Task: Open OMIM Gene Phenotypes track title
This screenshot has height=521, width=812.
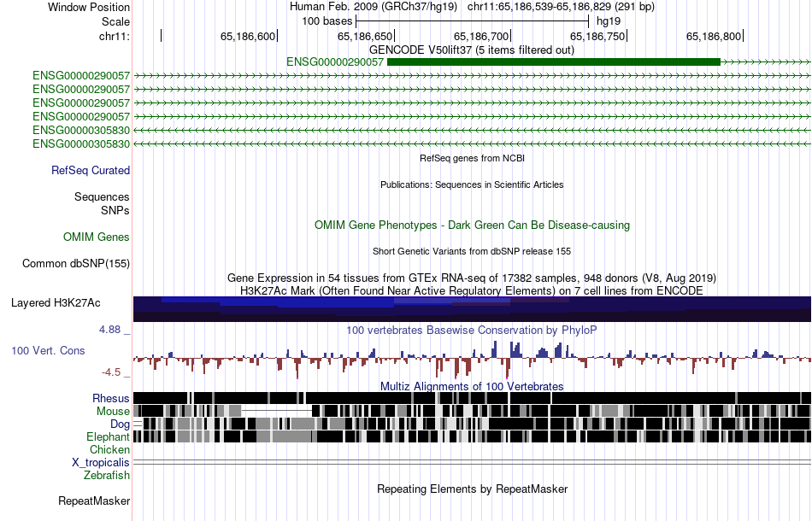Action: 472,225
